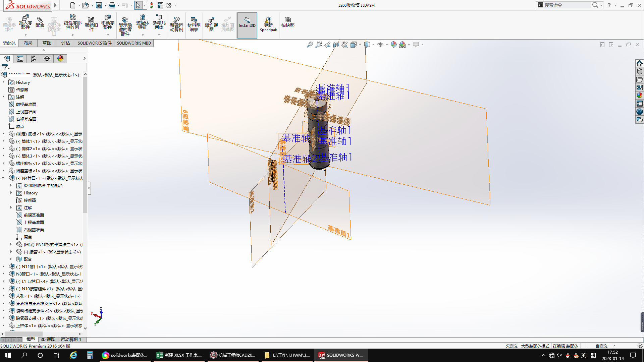
Task: Expand the 接管<1> node
Action: coord(11,252)
